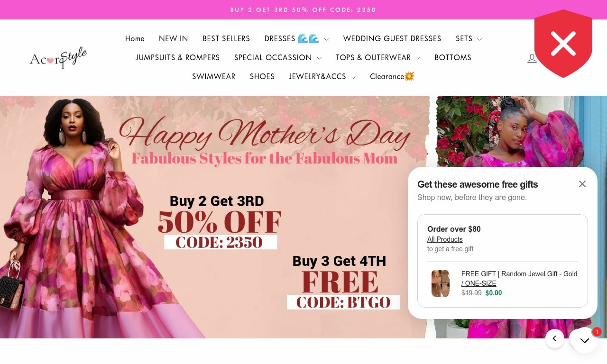Click the top promo code announcement bar
The image size is (607, 364).
[x=303, y=9]
